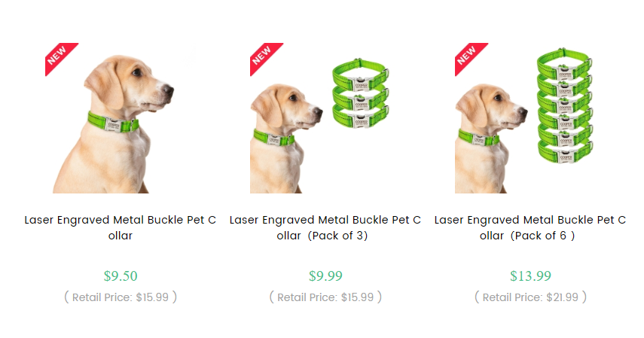Click the $9.50 price
The image size is (644, 338).
tap(121, 276)
